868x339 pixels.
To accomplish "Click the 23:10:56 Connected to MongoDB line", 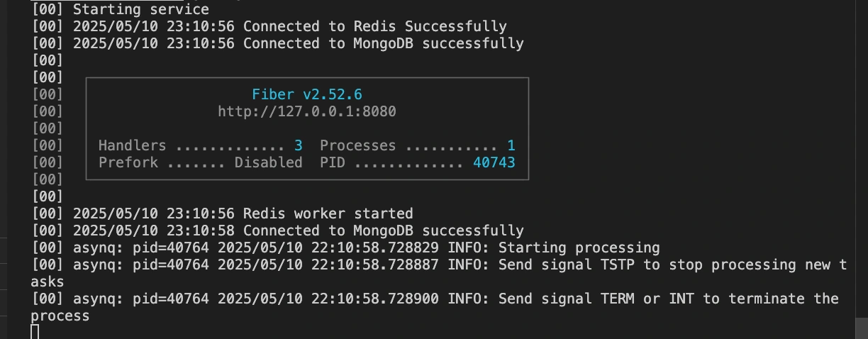I will [x=383, y=43].
